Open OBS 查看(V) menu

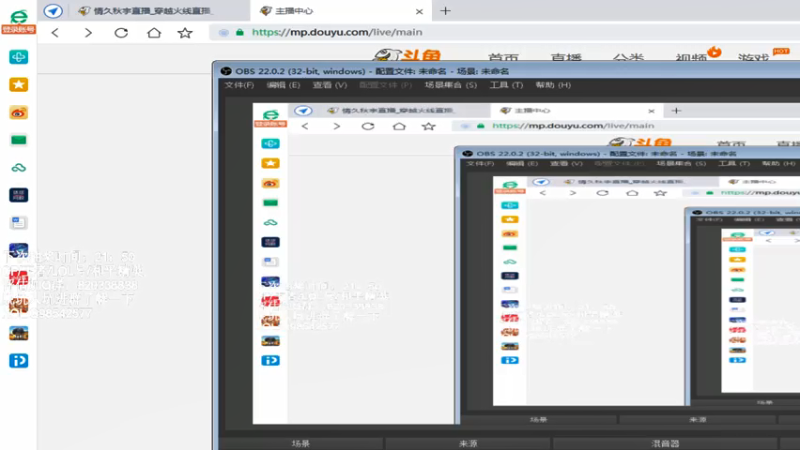[x=330, y=85]
